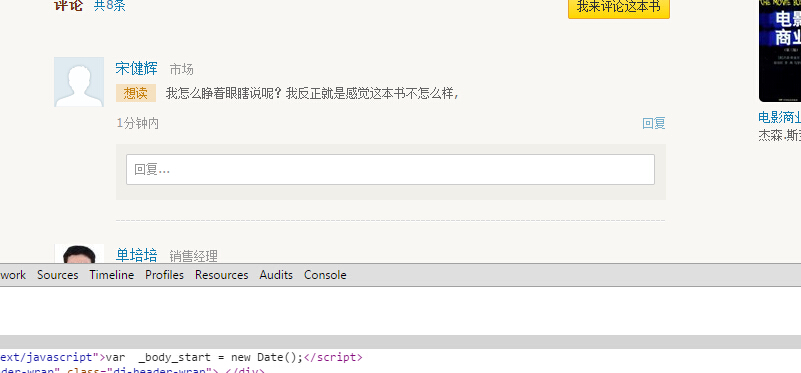Switch to the Audits devtools tab

(276, 275)
